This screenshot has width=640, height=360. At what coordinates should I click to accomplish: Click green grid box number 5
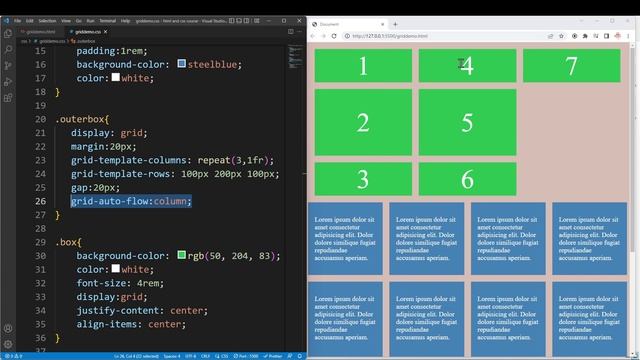click(x=467, y=122)
